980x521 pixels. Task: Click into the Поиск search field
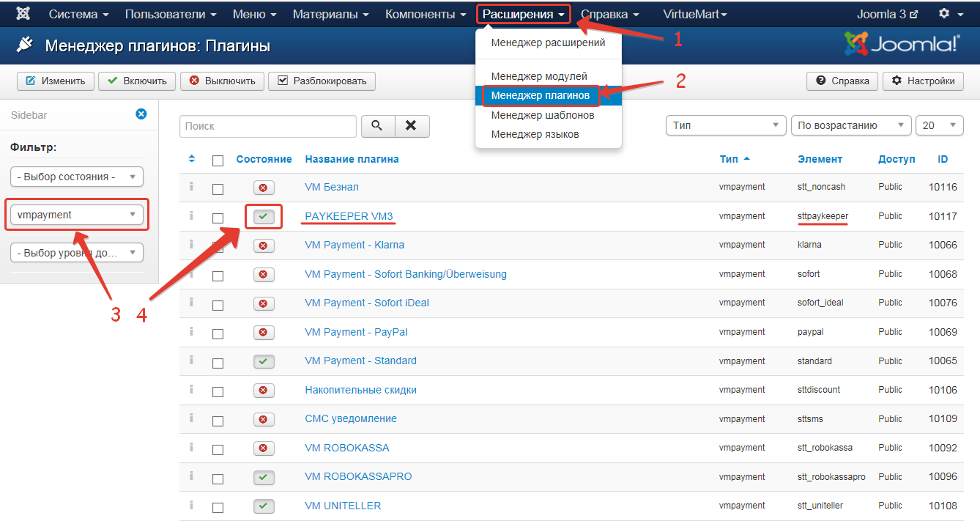pos(267,126)
